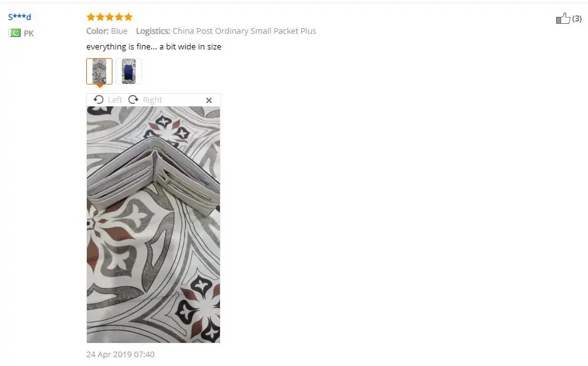Click the 'Right' rotate label
The width and height of the screenshot is (588, 366).
tap(152, 100)
